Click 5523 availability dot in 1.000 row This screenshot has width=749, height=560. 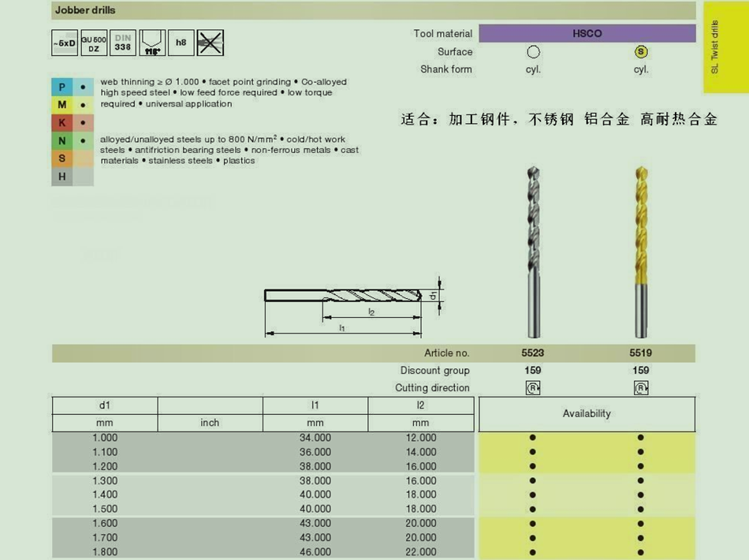pyautogui.click(x=533, y=438)
